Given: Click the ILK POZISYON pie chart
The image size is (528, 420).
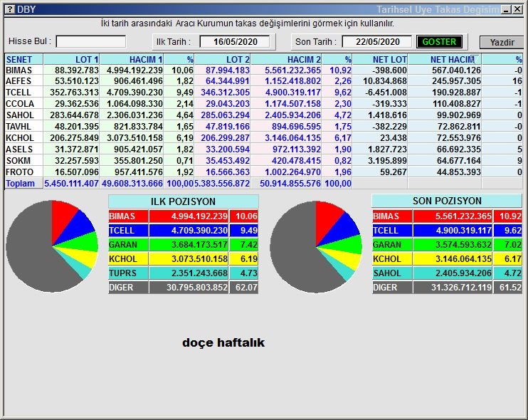Looking at the screenshot, I should [52, 246].
